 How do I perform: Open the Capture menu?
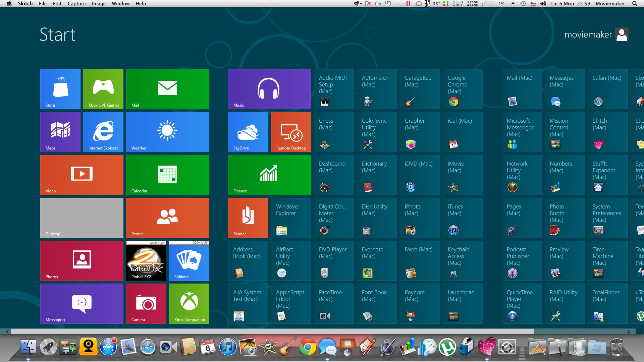point(76,4)
